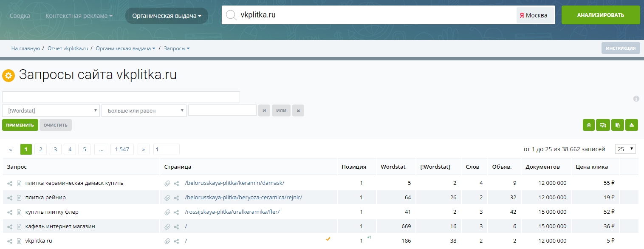Click the 'и' filter operator button
This screenshot has width=644, height=249.
point(264,110)
